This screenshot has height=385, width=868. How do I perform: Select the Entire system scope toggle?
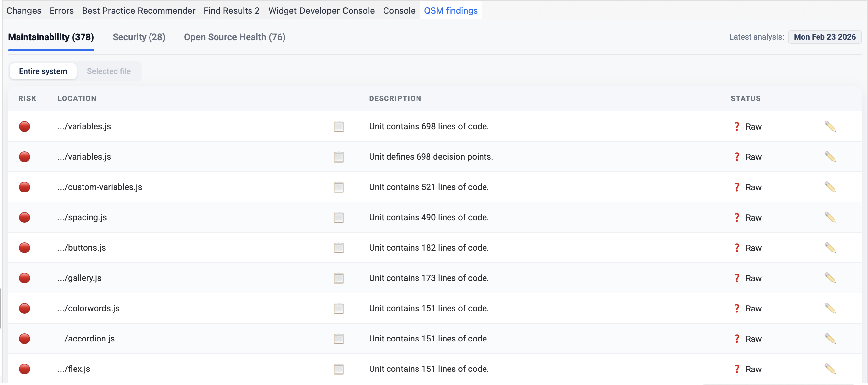[x=43, y=71]
